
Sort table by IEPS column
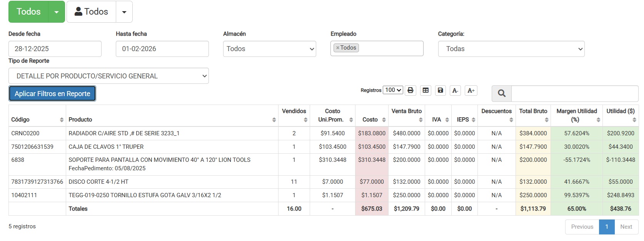coord(464,116)
